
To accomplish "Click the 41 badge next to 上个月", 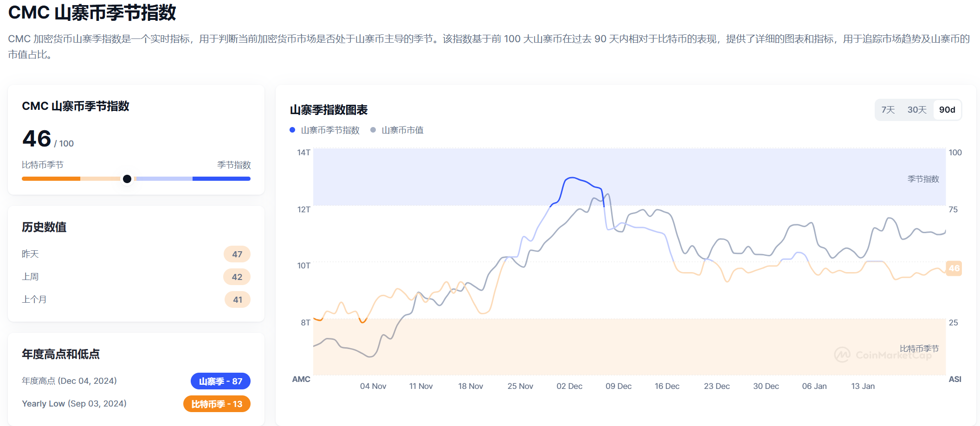I will (237, 299).
